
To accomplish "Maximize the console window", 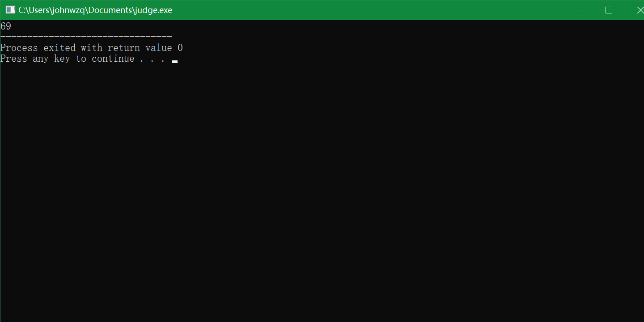I will tap(609, 9).
